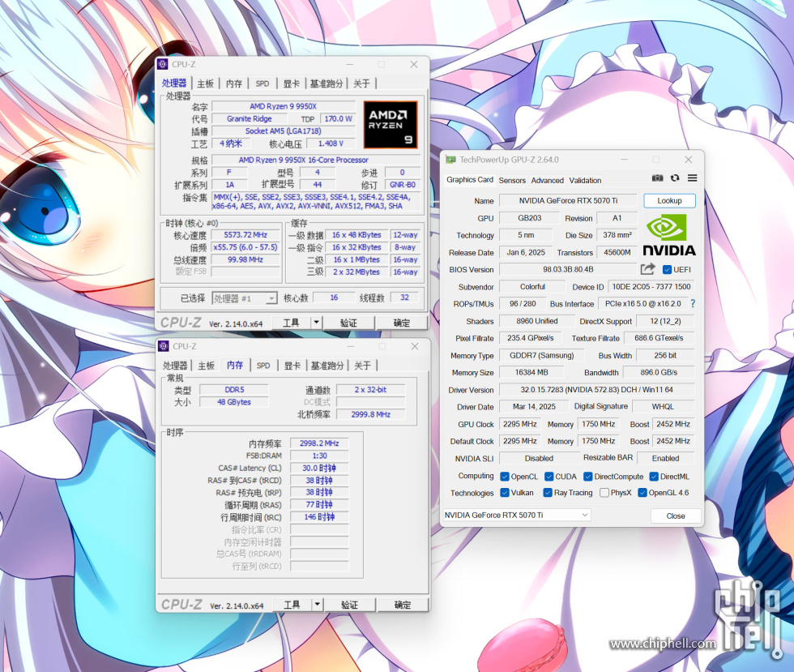Enable the PhysX checkbox
794x672 pixels.
pyautogui.click(x=604, y=493)
